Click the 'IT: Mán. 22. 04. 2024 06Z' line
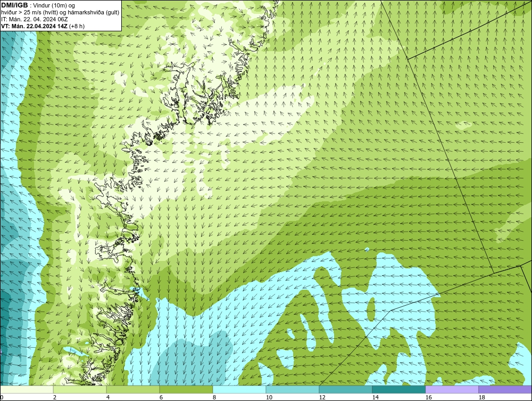The height and width of the screenshot is (401, 532). click(x=34, y=19)
